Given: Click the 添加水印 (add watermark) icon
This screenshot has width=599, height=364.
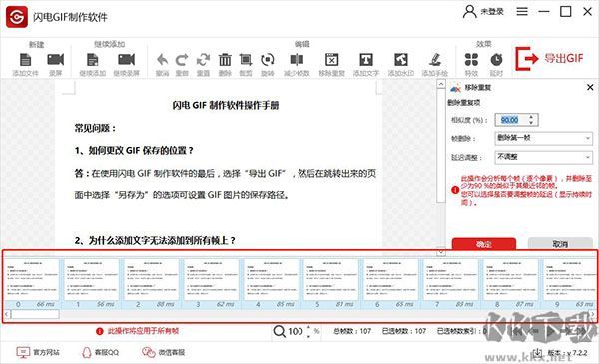Looking at the screenshot, I should pyautogui.click(x=400, y=60).
